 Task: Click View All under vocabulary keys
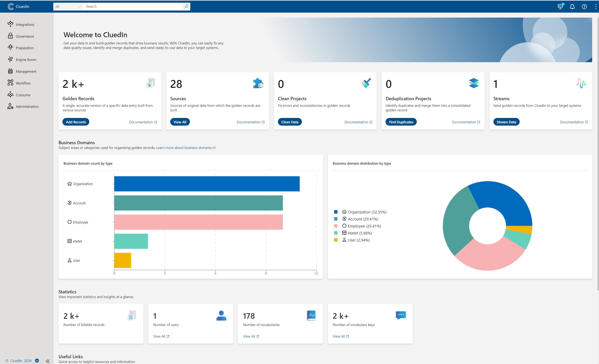[x=341, y=336]
